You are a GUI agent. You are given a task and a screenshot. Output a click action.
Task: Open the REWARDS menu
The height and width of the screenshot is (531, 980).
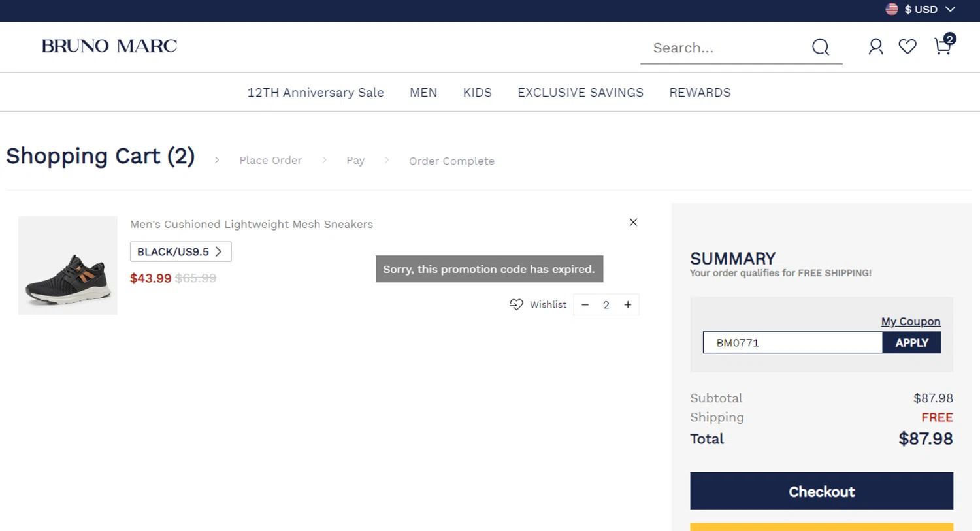point(700,92)
